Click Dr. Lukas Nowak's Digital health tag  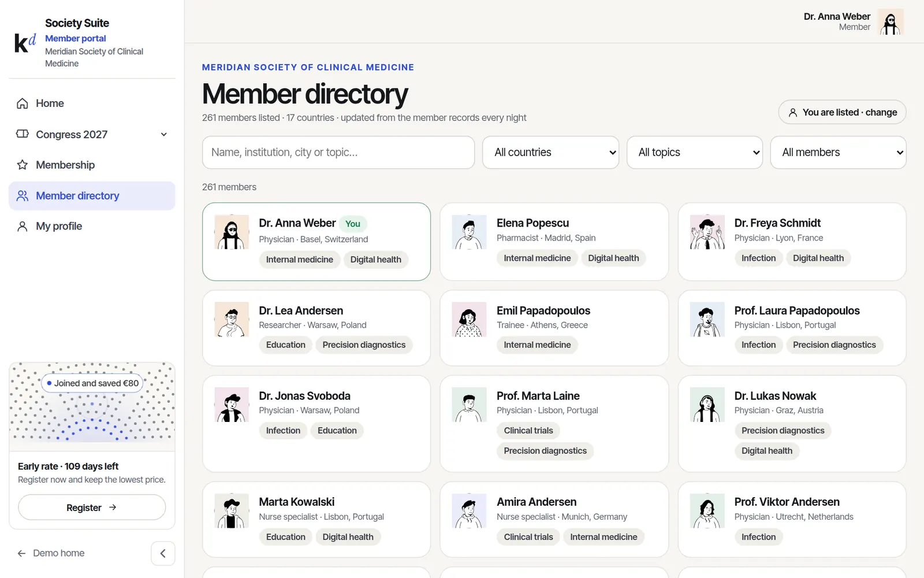click(x=767, y=451)
